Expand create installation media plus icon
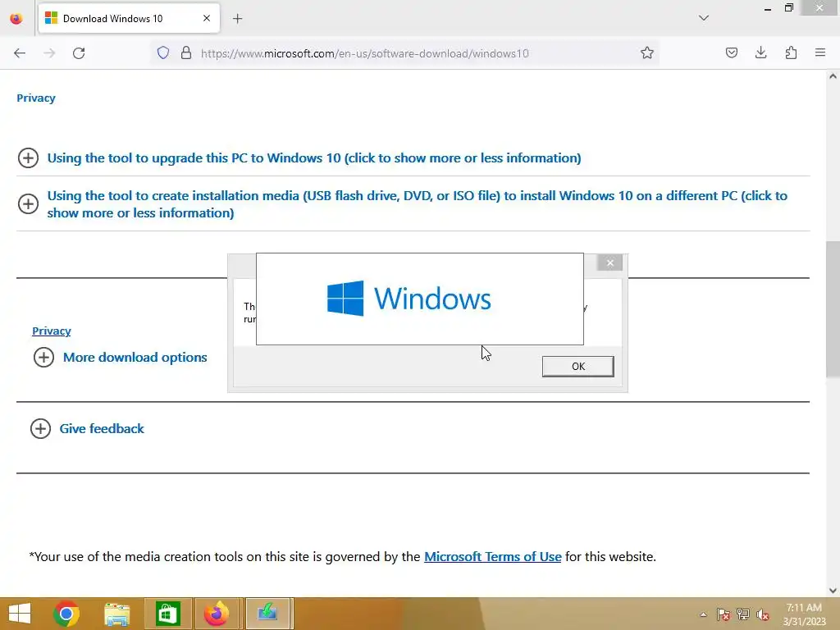This screenshot has height=630, width=840. coord(29,203)
